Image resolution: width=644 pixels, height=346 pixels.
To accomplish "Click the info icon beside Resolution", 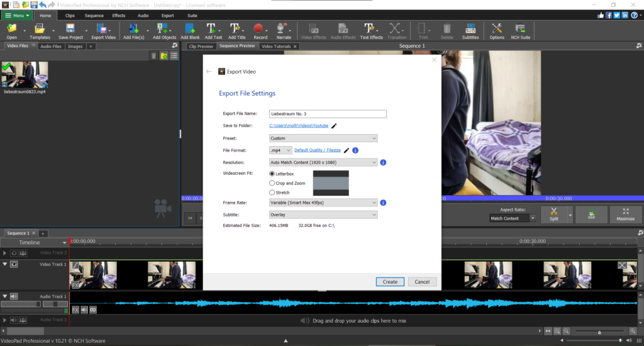I will 383,162.
